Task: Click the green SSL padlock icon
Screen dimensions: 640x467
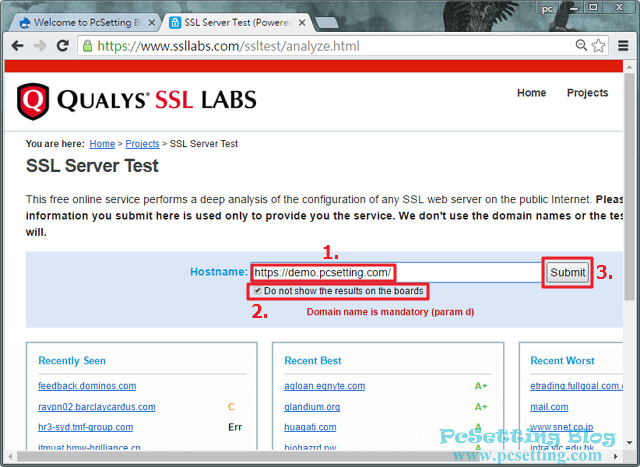Action: point(87,46)
